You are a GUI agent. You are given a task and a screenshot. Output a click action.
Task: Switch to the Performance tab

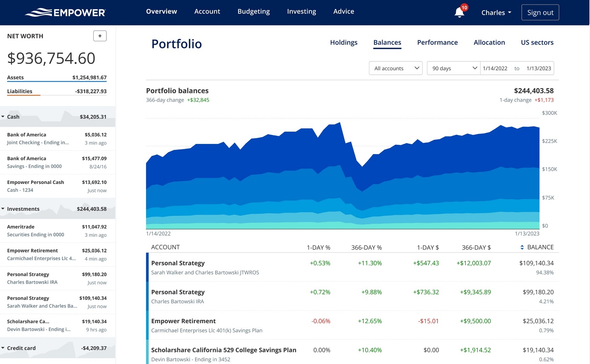click(437, 43)
